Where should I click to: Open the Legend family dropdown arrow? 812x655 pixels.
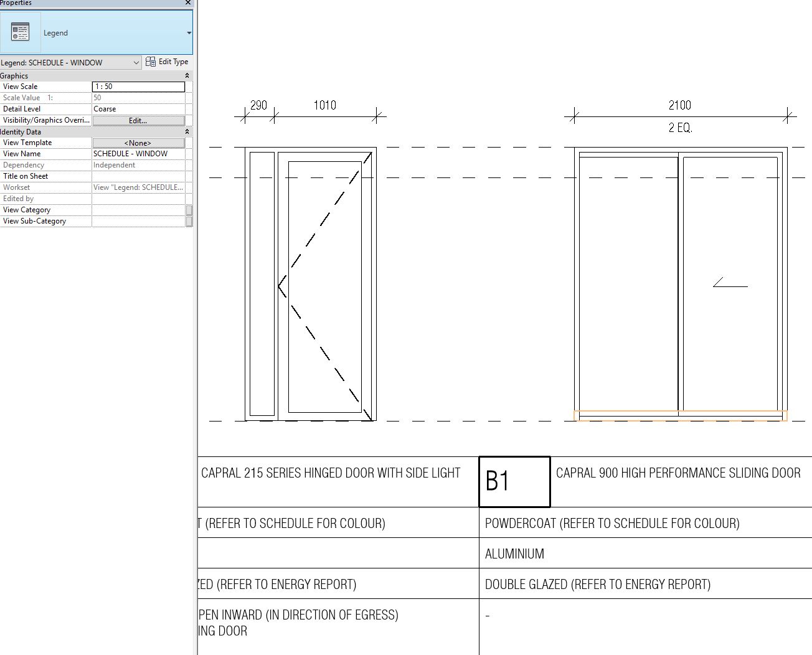[189, 32]
